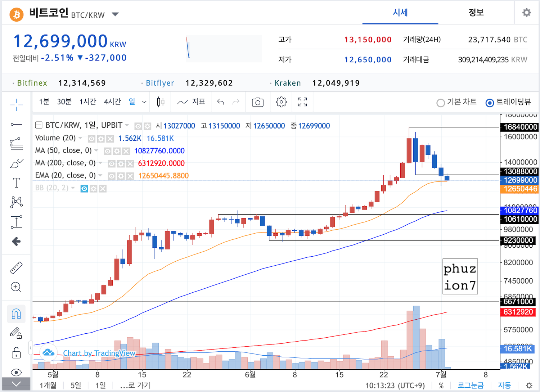Collapse the indicator legend box icon
The height and width of the screenshot is (392, 540).
point(38,125)
